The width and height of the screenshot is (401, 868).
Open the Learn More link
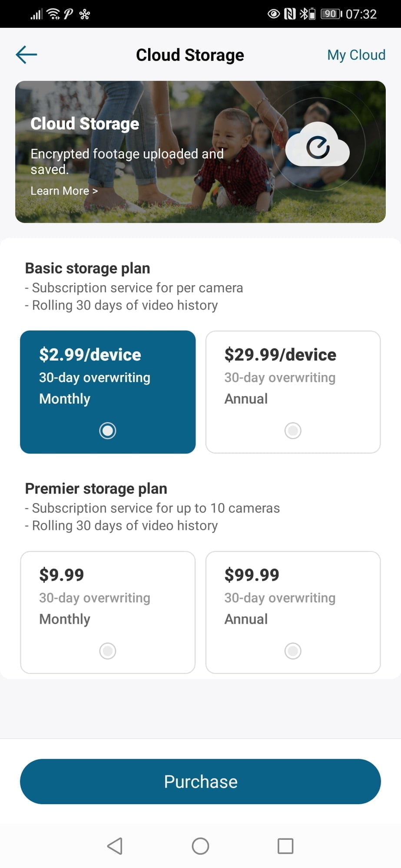[x=64, y=191]
